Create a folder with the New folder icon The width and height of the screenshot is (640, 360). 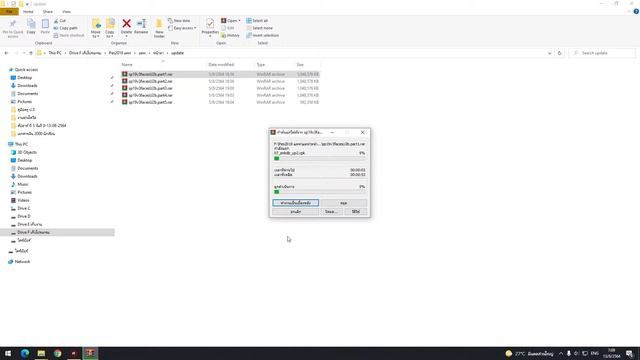click(x=159, y=28)
